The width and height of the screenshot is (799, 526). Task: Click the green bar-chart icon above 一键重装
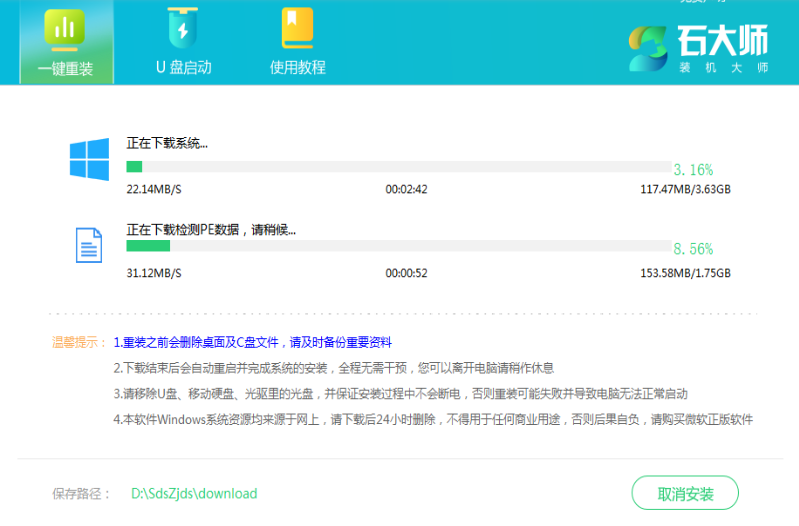tap(65, 30)
